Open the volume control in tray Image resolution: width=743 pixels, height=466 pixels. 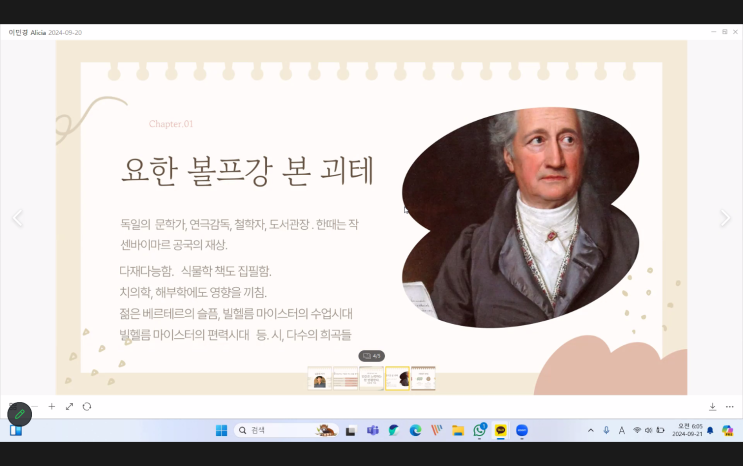(x=648, y=430)
